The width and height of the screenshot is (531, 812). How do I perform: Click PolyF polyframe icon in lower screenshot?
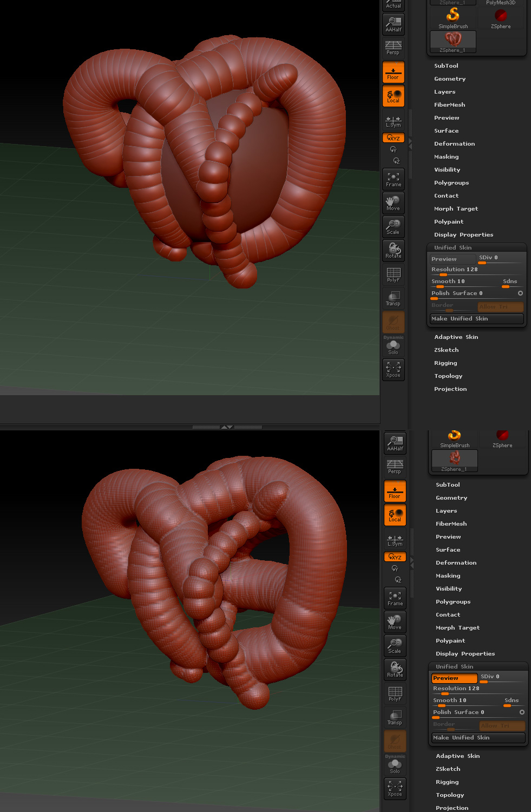(395, 693)
